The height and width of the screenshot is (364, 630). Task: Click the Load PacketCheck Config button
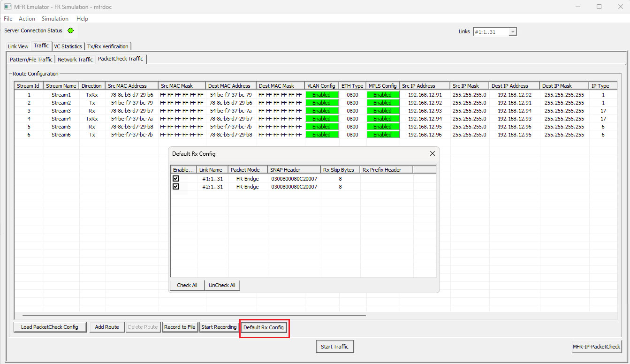point(50,327)
